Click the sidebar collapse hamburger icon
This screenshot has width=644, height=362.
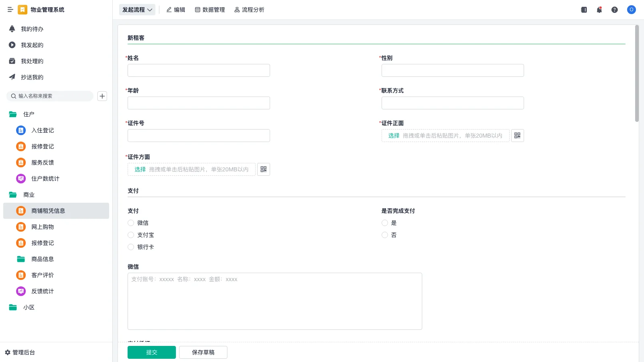point(10,10)
